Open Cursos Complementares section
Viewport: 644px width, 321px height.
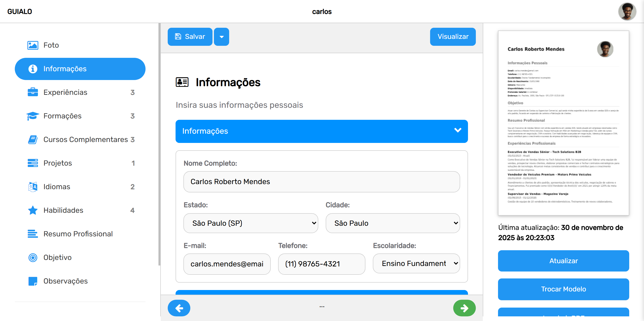(85, 139)
